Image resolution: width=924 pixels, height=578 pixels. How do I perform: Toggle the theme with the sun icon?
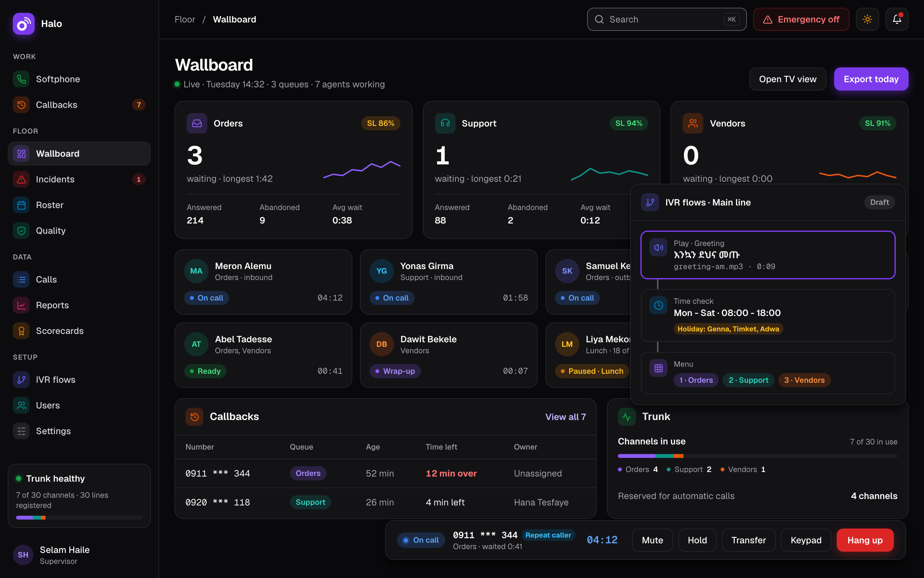(x=868, y=19)
